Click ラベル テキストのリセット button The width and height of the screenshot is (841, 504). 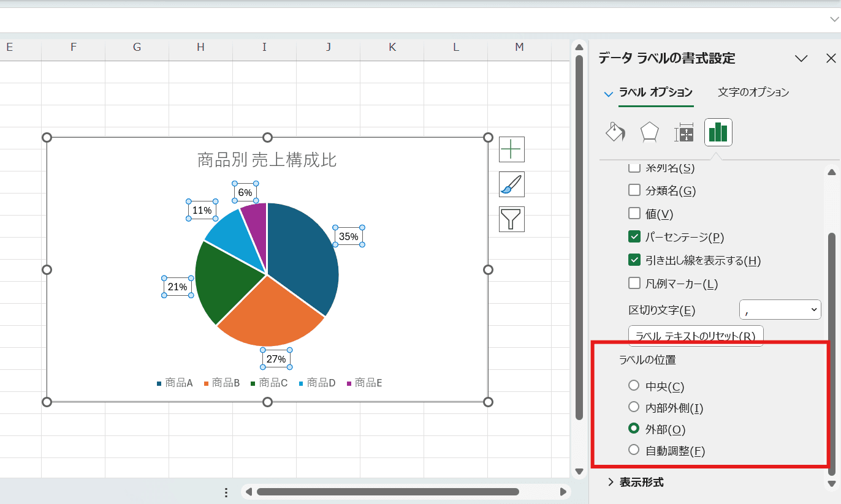pyautogui.click(x=695, y=336)
